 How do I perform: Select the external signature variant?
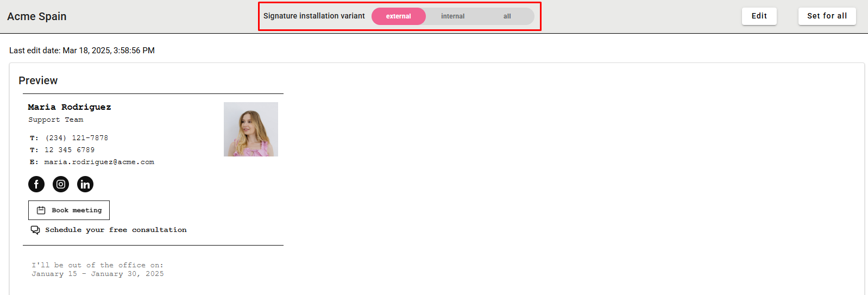tap(399, 16)
